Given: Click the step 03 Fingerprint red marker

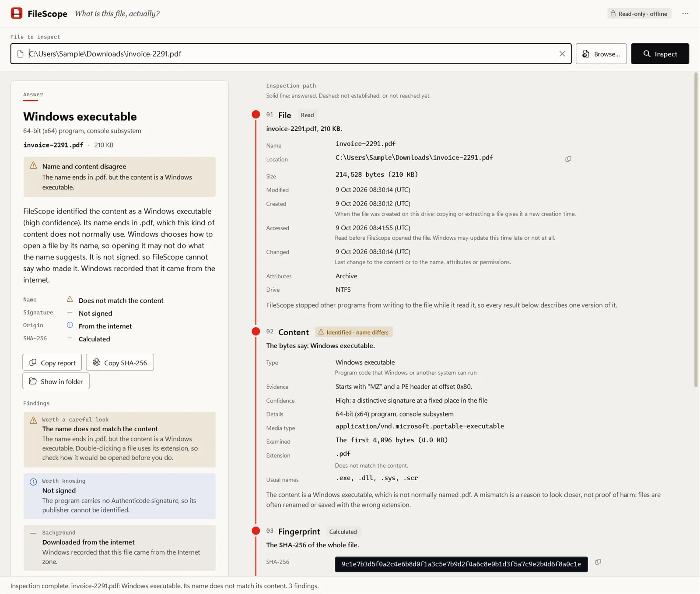Looking at the screenshot, I should [256, 531].
